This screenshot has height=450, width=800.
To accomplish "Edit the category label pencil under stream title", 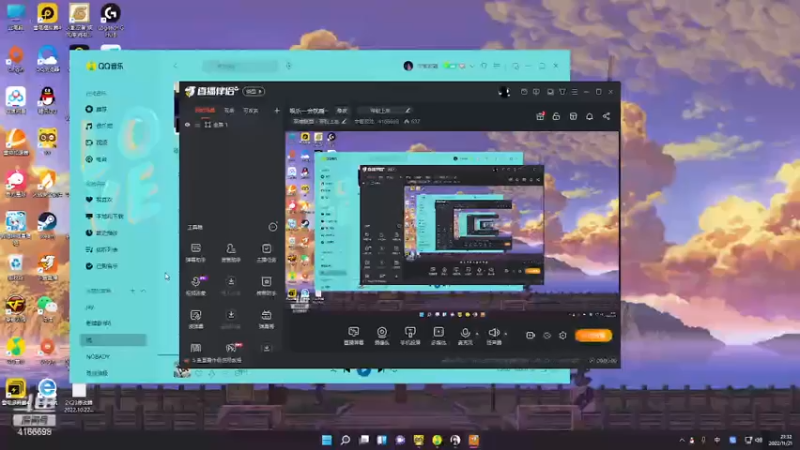I will pos(344,121).
